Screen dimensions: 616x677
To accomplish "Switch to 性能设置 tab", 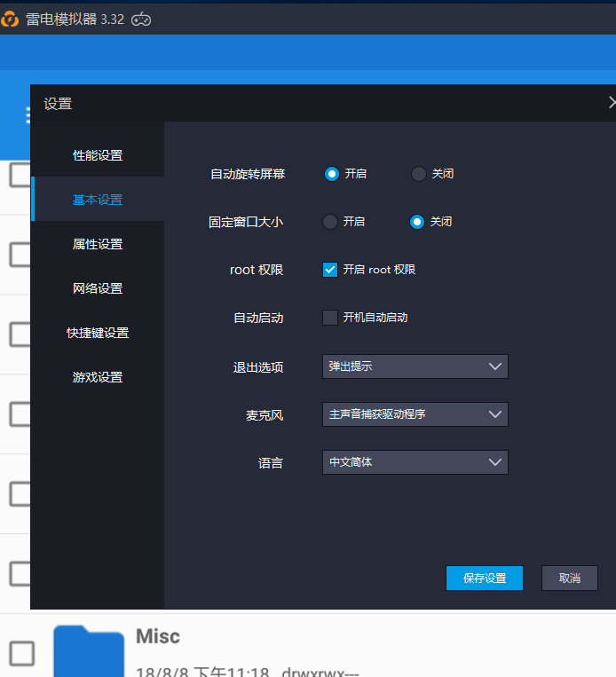I will click(x=98, y=155).
